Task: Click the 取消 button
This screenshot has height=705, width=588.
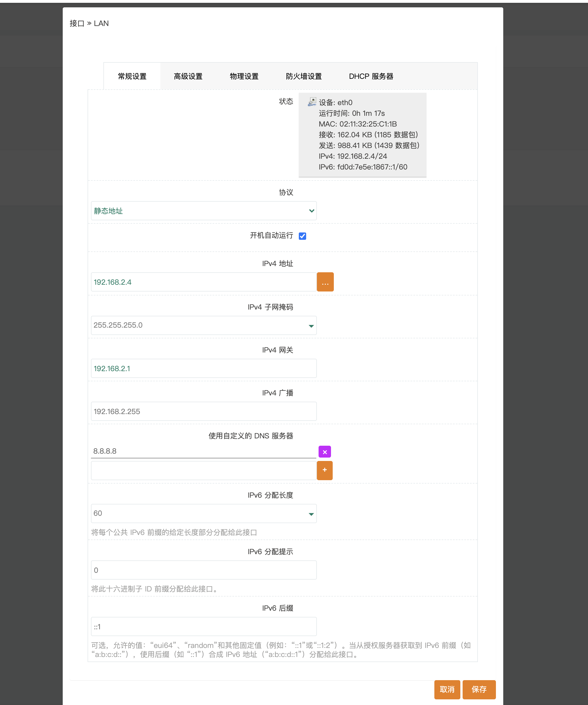Action: (447, 689)
